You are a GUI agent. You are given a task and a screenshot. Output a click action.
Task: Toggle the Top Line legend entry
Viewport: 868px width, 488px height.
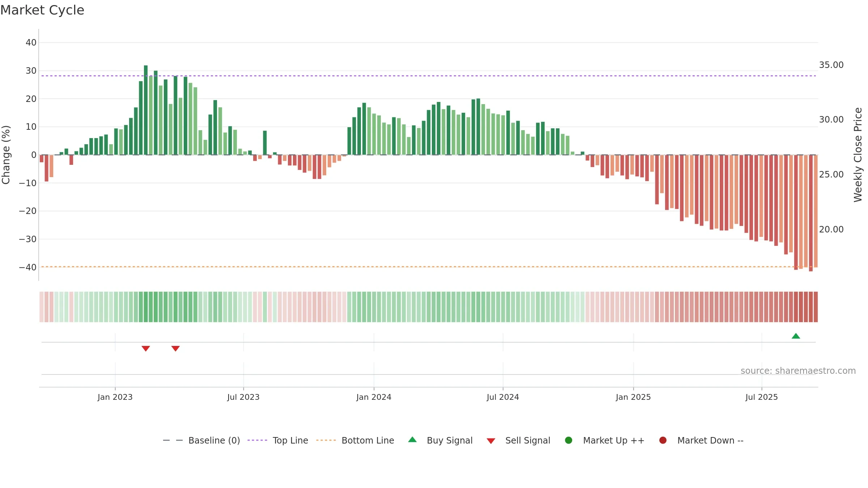278,440
